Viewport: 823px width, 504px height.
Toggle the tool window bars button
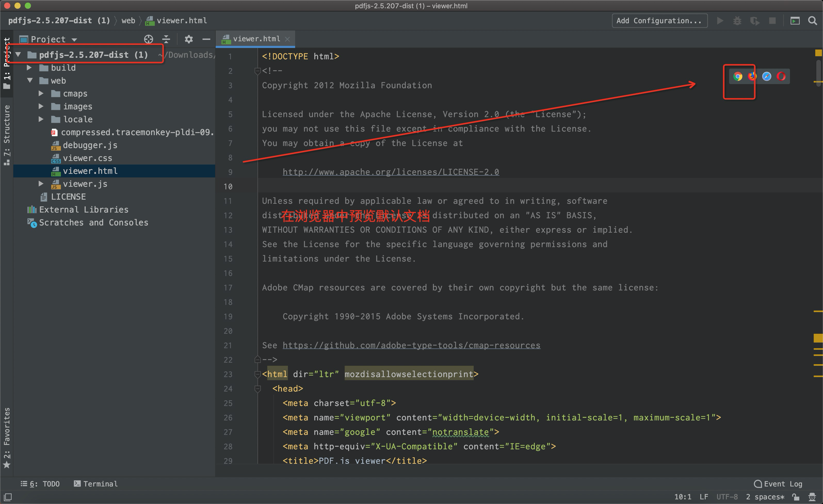click(x=8, y=497)
